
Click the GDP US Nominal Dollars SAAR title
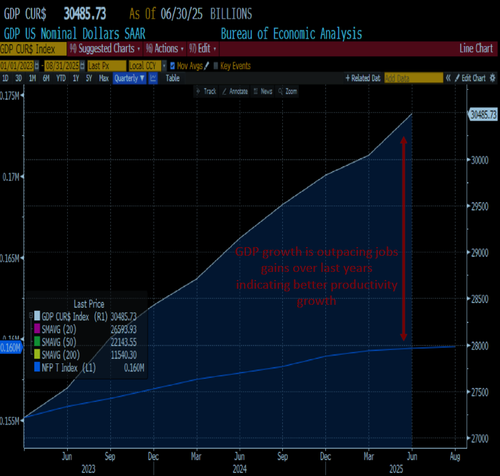75,34
